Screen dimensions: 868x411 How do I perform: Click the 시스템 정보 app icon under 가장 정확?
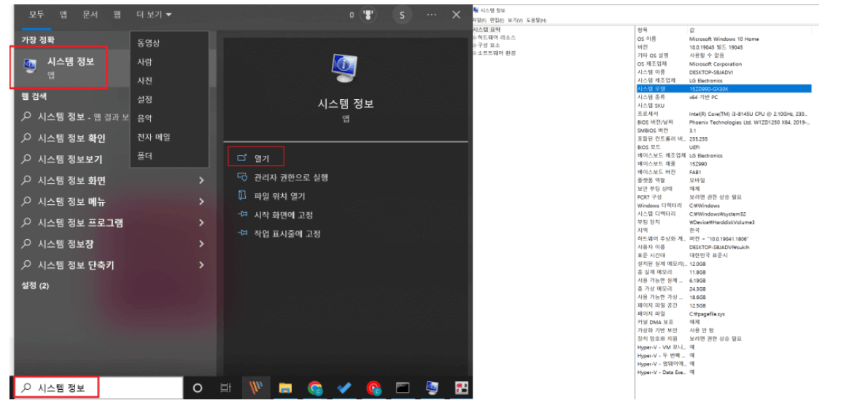(x=30, y=66)
